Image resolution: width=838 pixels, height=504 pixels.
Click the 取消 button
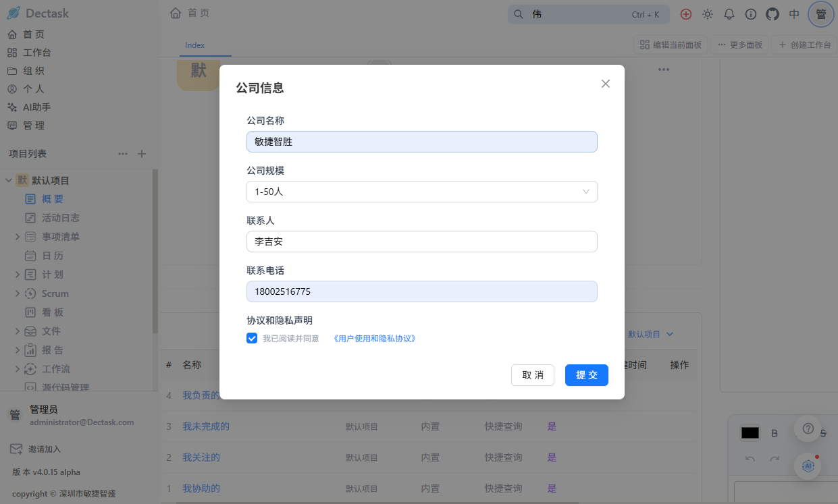pos(533,375)
